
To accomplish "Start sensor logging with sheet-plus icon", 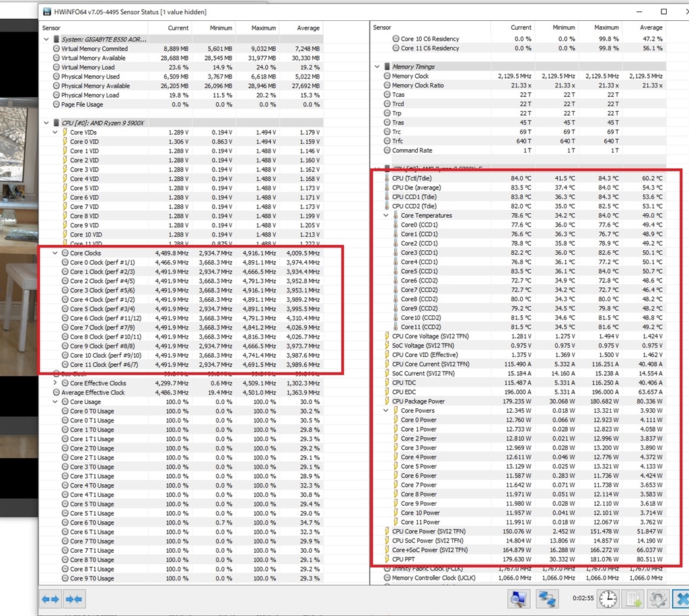I will [x=634, y=599].
